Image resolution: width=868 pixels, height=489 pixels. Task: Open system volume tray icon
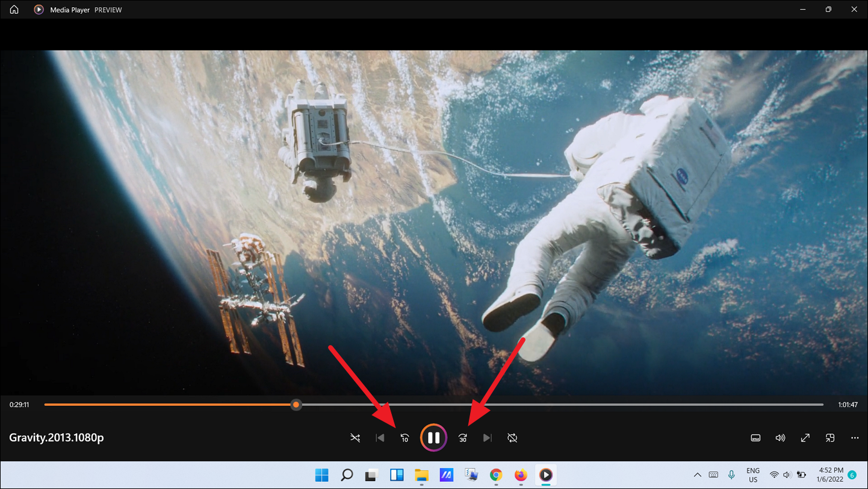(787, 475)
